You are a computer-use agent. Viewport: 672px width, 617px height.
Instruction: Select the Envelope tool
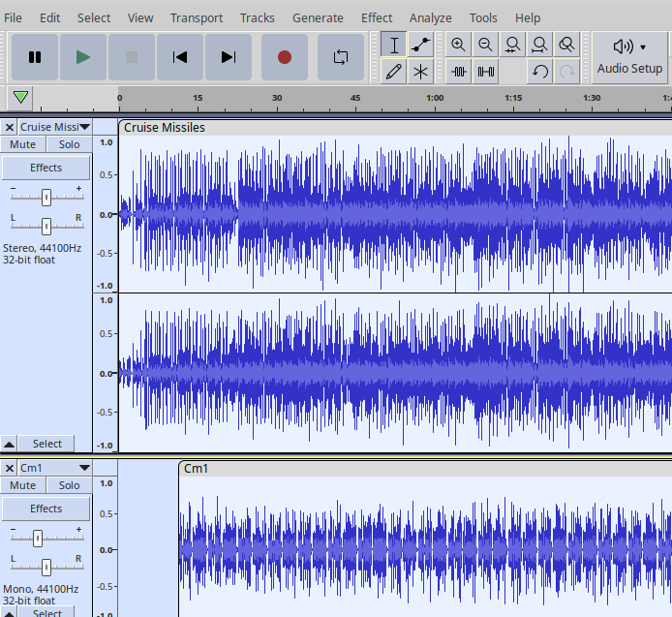click(421, 45)
